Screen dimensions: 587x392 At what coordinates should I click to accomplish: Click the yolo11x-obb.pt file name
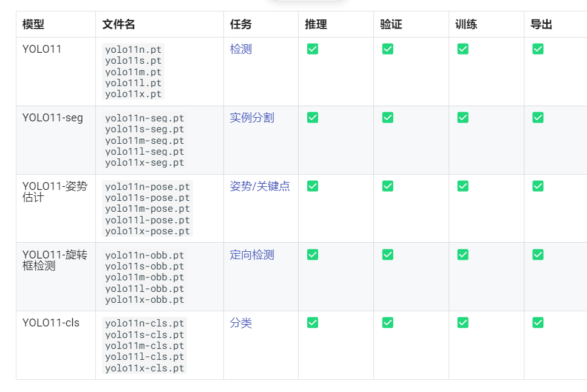point(144,300)
